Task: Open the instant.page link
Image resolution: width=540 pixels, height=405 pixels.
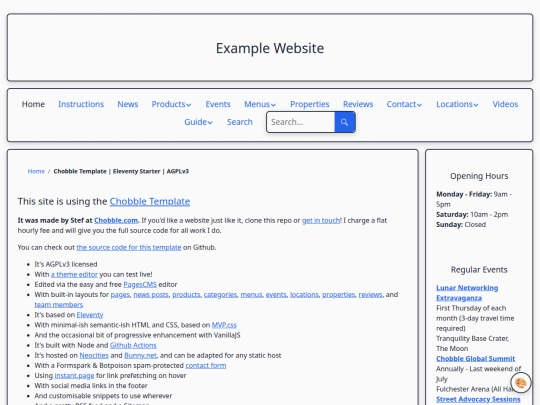Action: coord(74,375)
